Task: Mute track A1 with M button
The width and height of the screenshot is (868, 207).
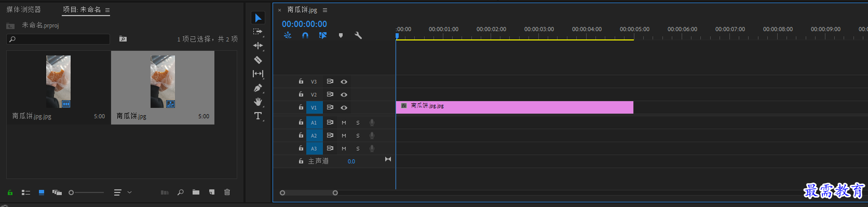Action: (x=344, y=122)
